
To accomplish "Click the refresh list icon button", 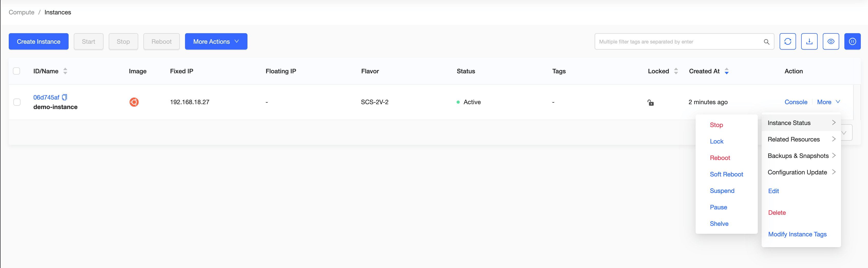I will (788, 41).
